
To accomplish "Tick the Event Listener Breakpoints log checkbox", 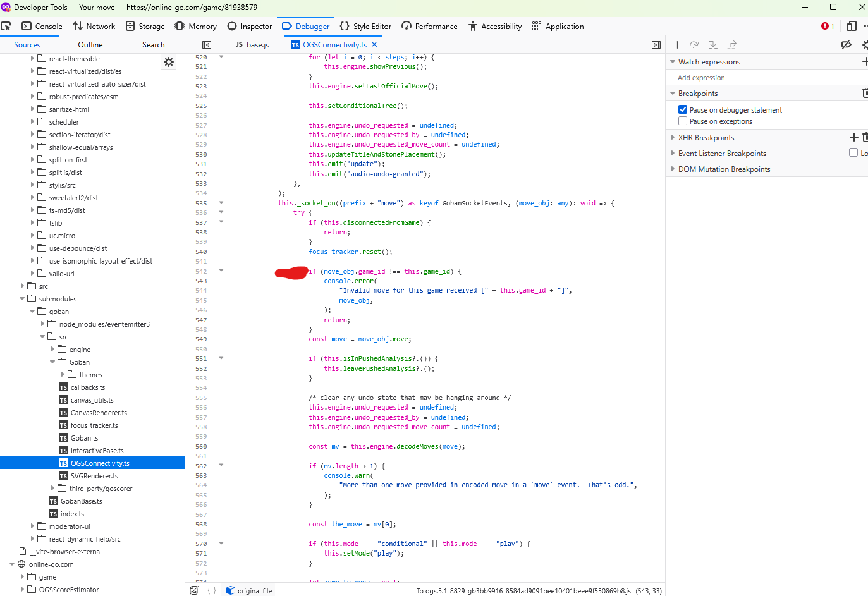I will 853,152.
